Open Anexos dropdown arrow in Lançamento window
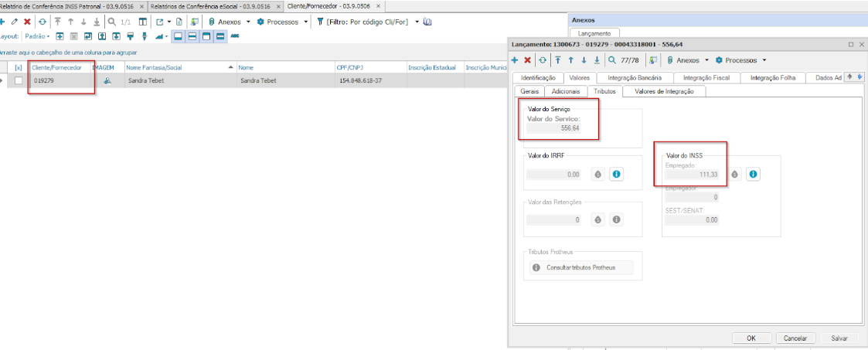Image resolution: width=868 pixels, height=350 pixels. (706, 59)
